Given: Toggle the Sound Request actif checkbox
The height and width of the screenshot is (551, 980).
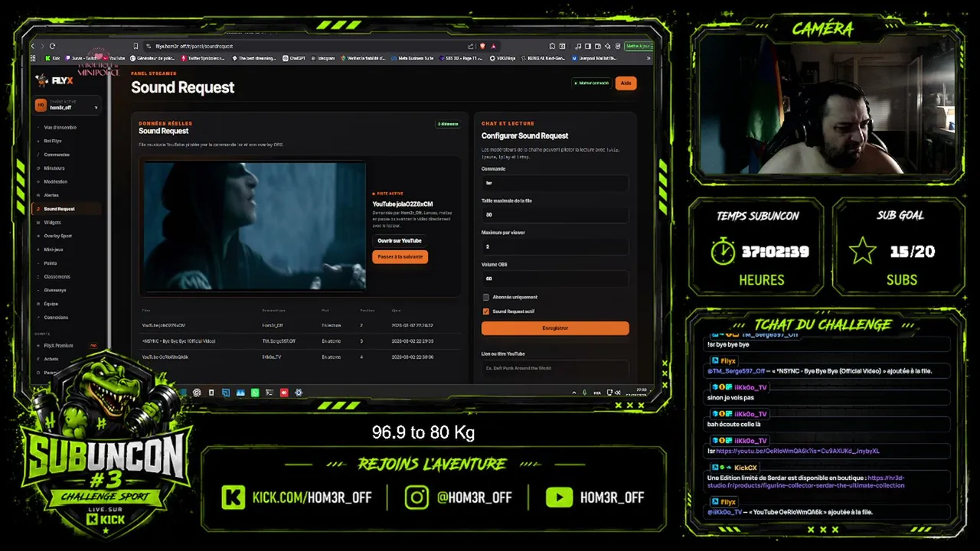Looking at the screenshot, I should pyautogui.click(x=486, y=311).
